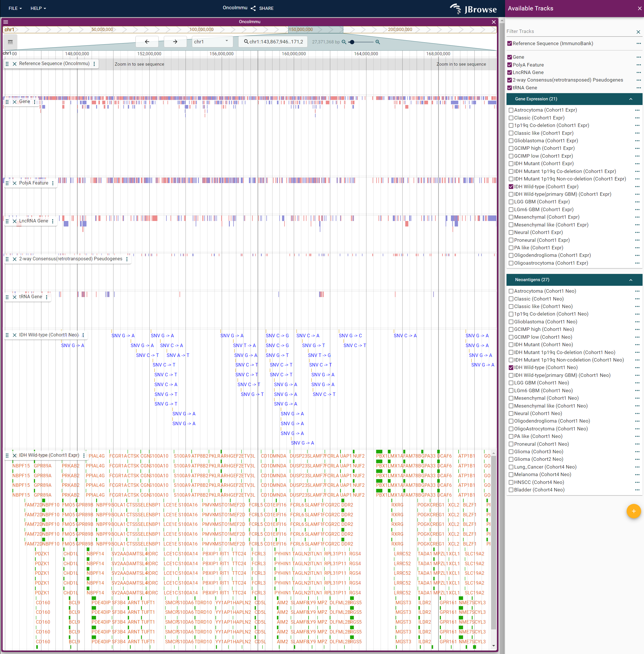This screenshot has width=644, height=654.
Task: Clear the Filter Tracks field
Action: (x=638, y=32)
